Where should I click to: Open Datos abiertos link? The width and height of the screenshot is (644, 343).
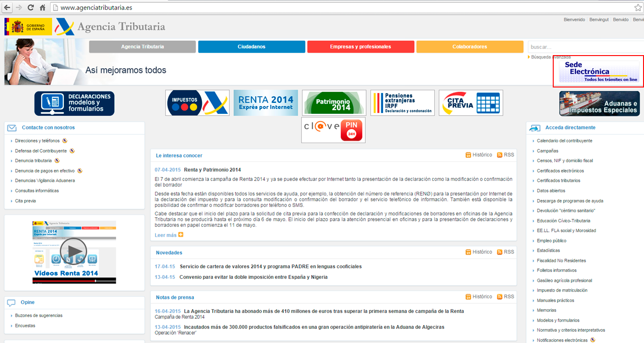pos(551,191)
